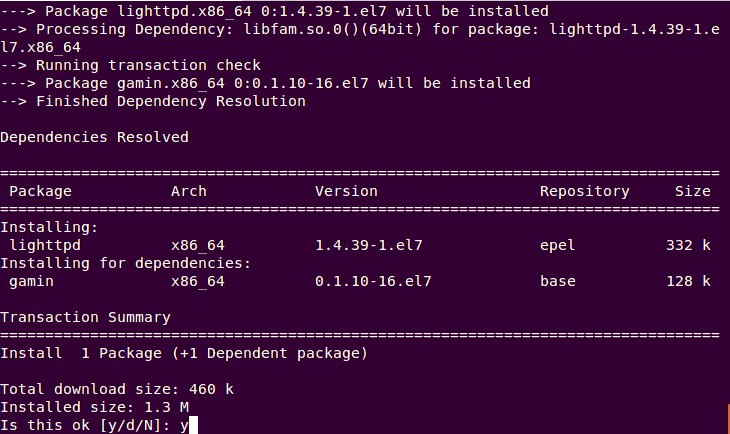Click the Arch column header
The height and width of the screenshot is (434, 730).
tap(189, 191)
